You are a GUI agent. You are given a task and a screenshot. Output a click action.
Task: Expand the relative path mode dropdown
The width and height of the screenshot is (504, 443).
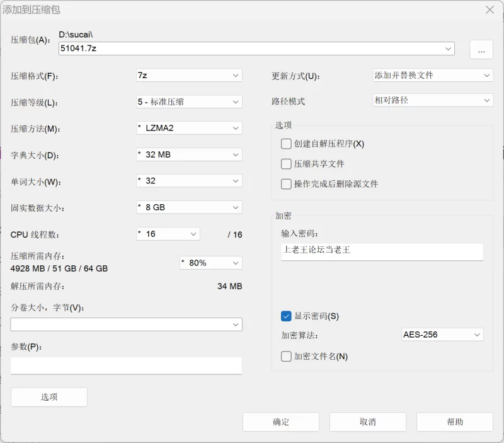tap(433, 101)
